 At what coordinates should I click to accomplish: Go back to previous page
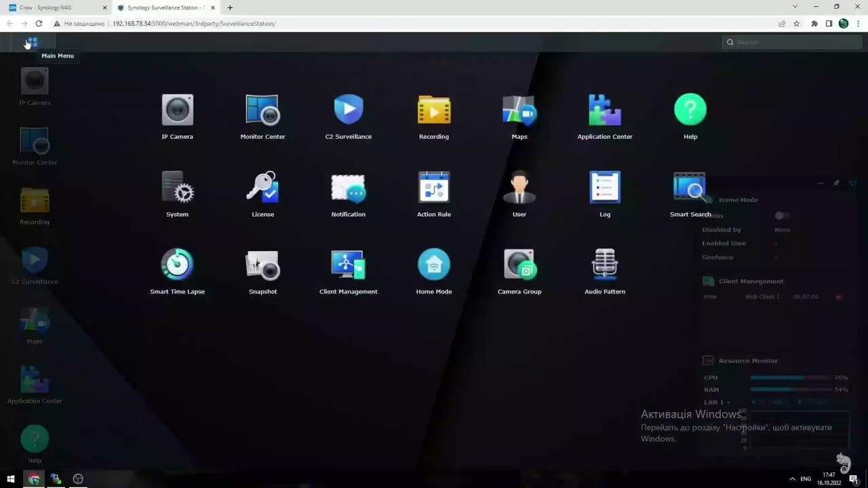[x=9, y=24]
